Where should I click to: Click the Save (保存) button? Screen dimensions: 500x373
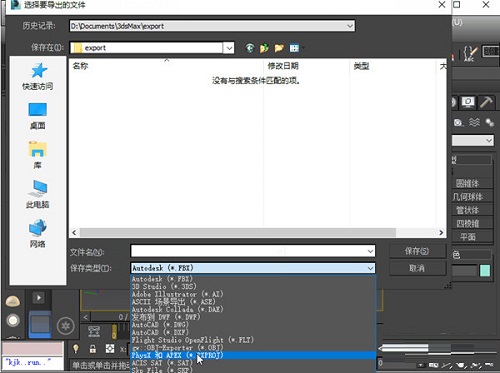[417, 251]
